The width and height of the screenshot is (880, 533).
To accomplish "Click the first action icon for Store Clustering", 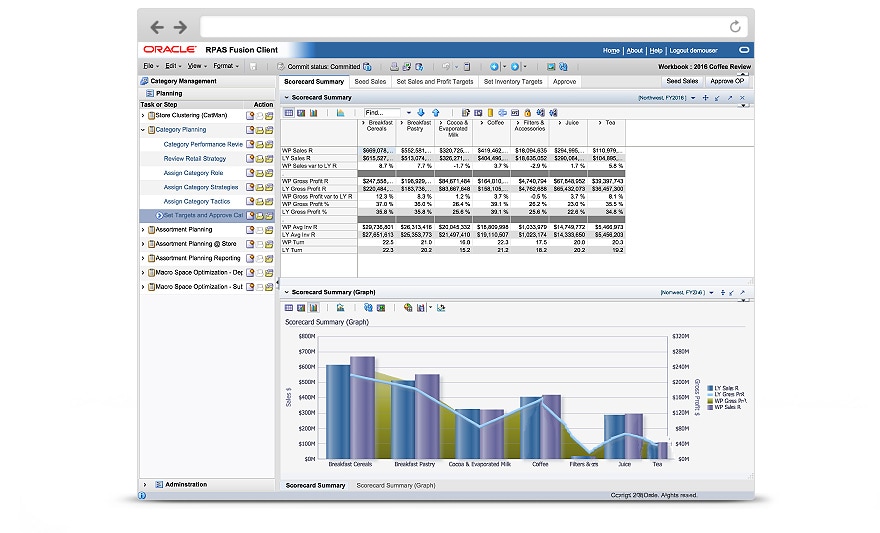I will pyautogui.click(x=250, y=116).
